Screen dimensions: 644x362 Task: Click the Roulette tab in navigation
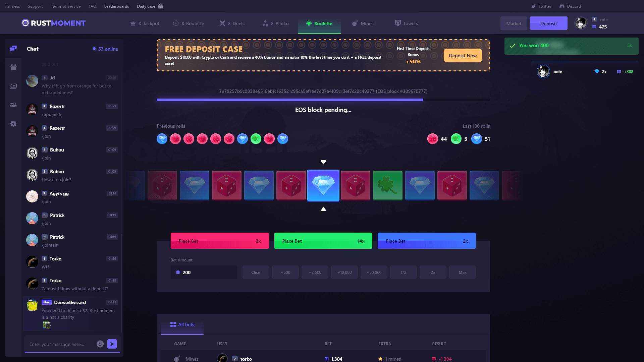click(319, 23)
